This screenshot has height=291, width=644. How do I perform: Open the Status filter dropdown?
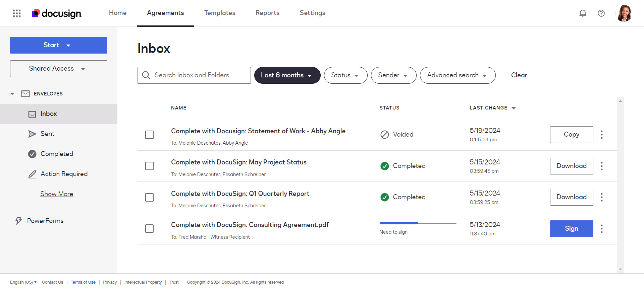345,75
